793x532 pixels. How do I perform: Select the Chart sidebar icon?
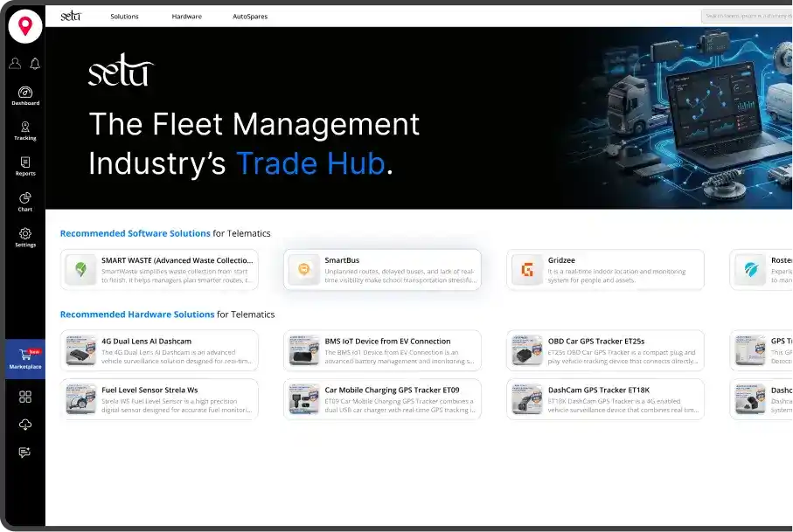[x=24, y=202]
